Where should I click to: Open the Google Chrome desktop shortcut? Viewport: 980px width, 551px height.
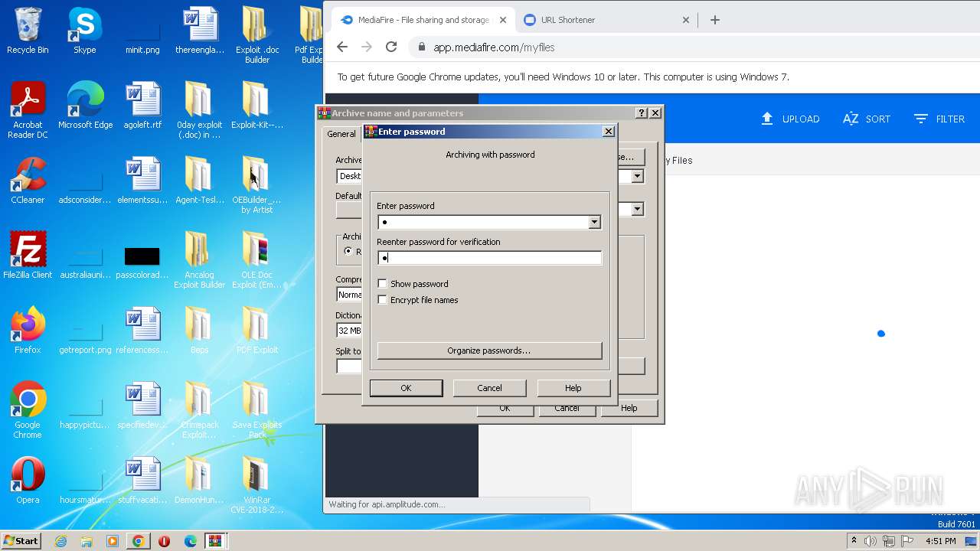tap(28, 409)
